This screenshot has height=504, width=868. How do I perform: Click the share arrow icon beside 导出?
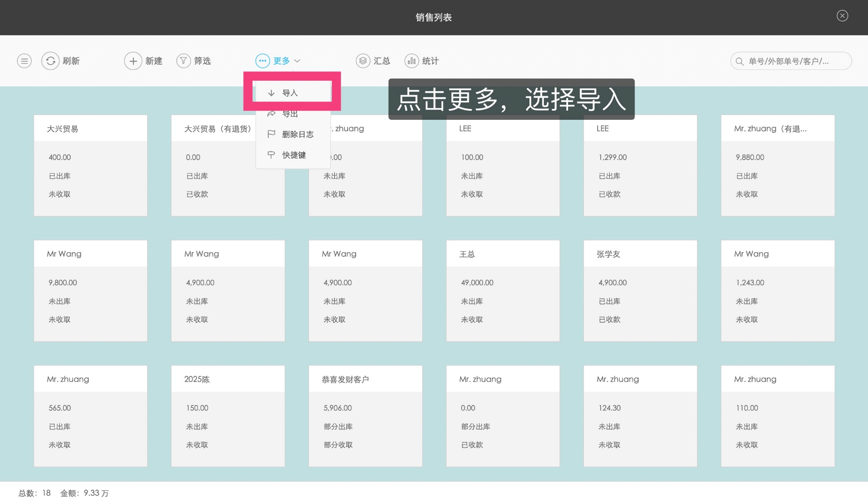(x=271, y=113)
